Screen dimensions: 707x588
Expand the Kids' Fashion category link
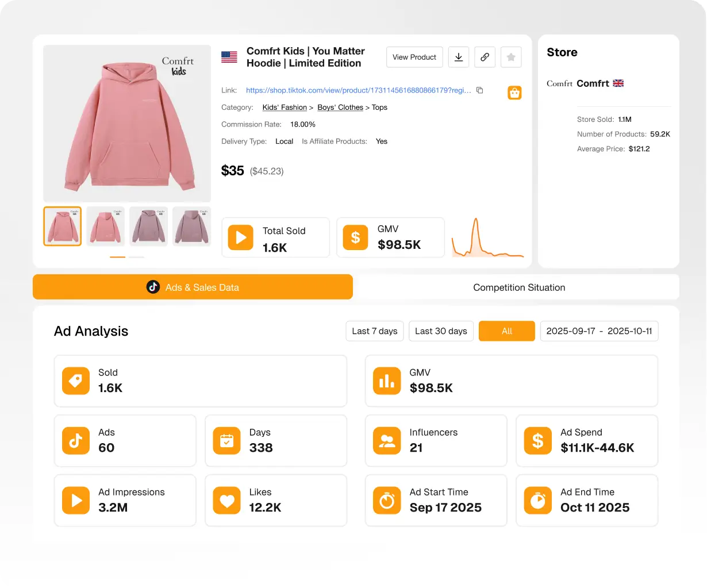[x=284, y=107]
